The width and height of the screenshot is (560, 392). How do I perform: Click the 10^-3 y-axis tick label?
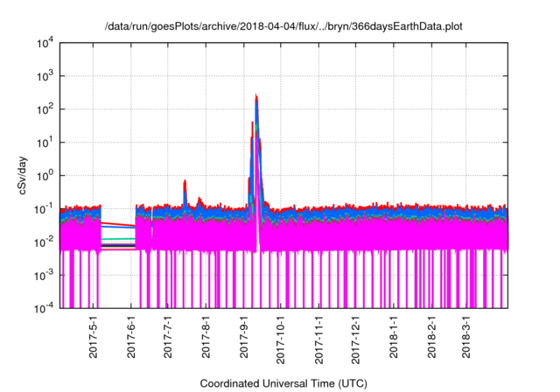[45, 276]
